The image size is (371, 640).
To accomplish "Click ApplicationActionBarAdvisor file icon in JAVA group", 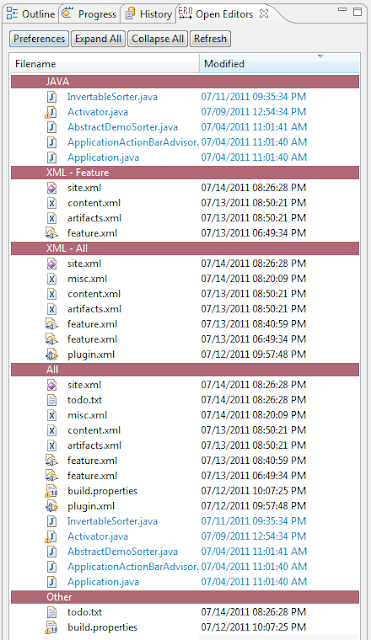I will [x=52, y=142].
